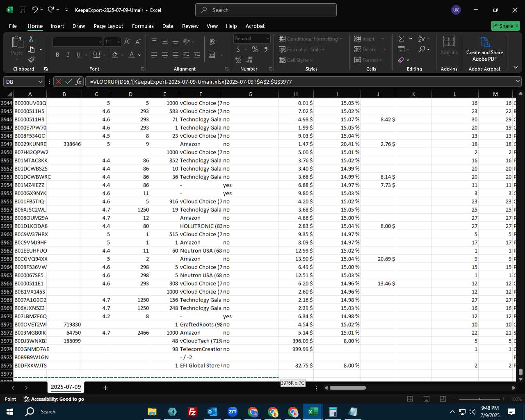Toggle Bold formatting
The width and height of the screenshot is (525, 420).
pos(57,55)
